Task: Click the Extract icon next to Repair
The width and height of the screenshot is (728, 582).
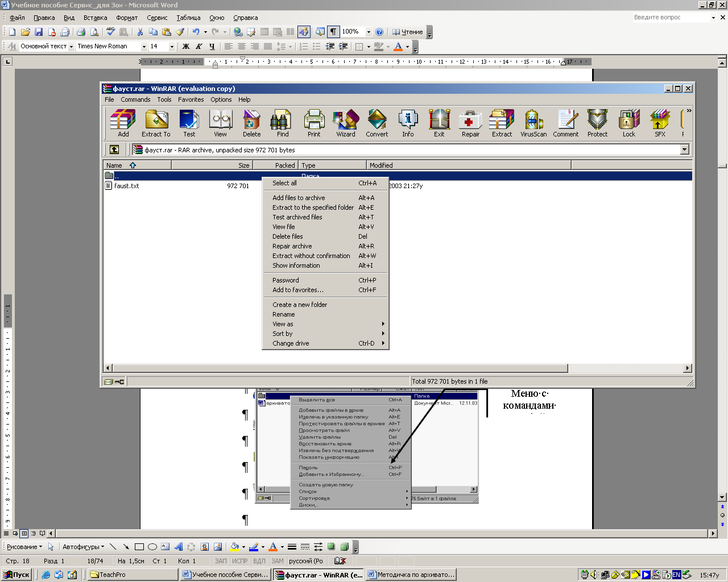Action: click(x=502, y=123)
